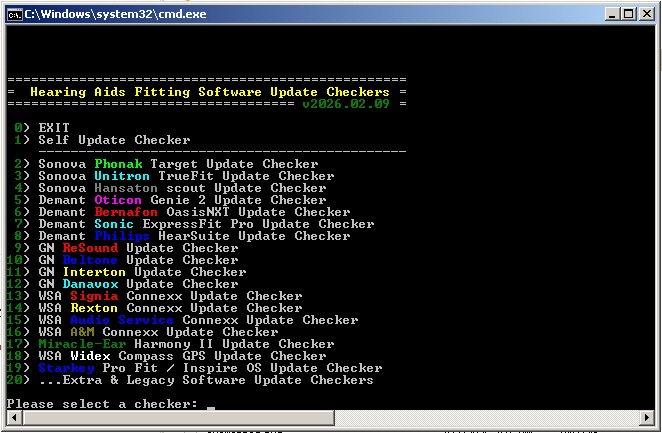Click the 'Hearing Aids Fitting Software Update Checkers' heading
This screenshot has width=662, height=433.
(210, 92)
